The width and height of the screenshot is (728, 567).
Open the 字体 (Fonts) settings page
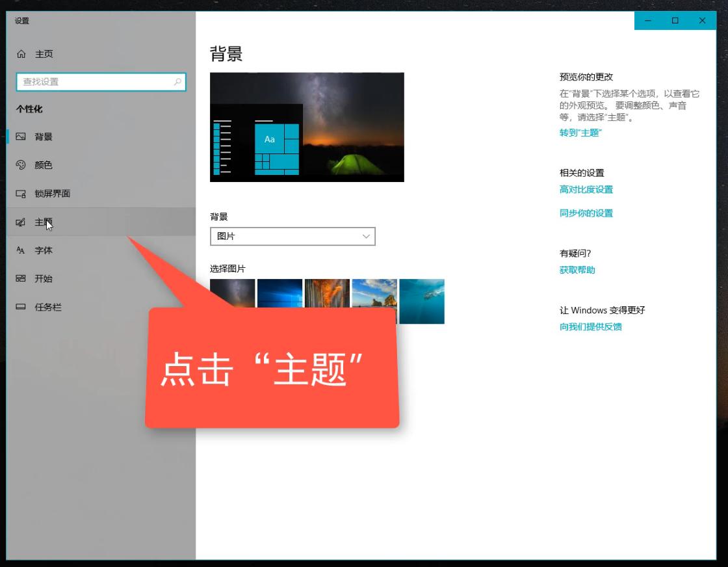click(x=44, y=250)
